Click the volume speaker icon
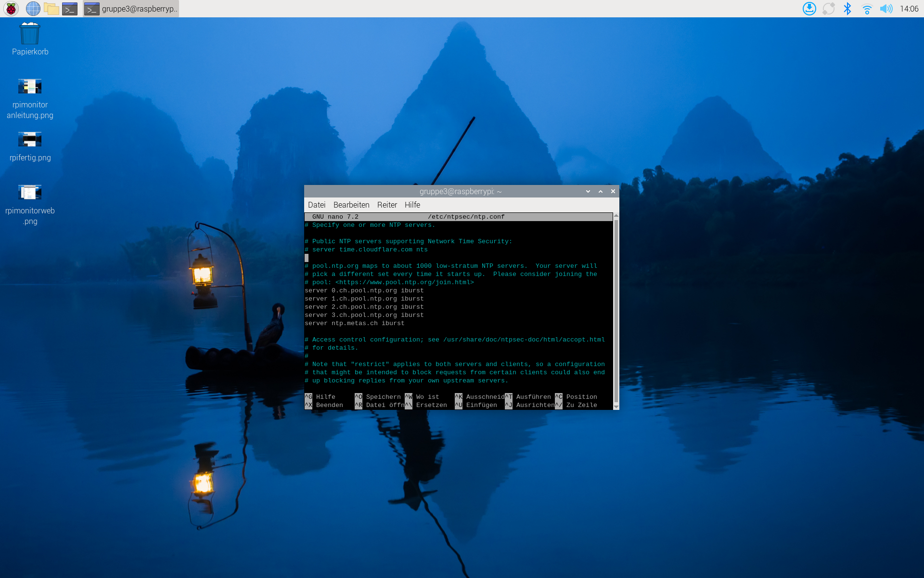Screen dimensions: 924x578 click(x=885, y=9)
